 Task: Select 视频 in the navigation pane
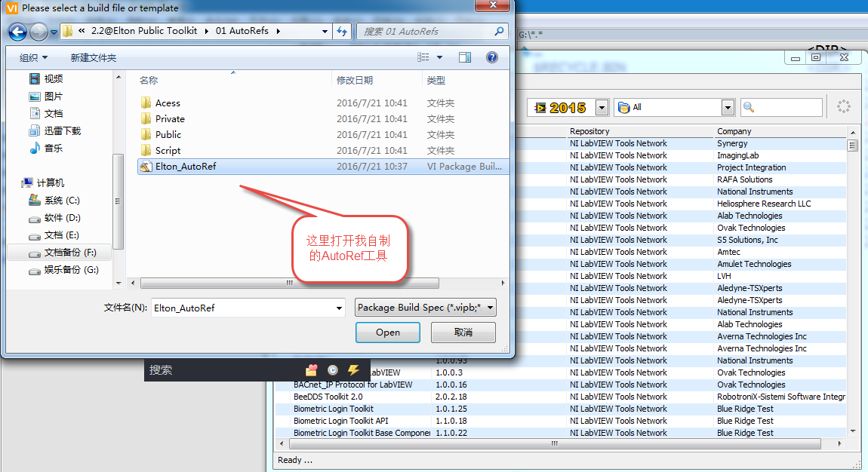(x=46, y=78)
